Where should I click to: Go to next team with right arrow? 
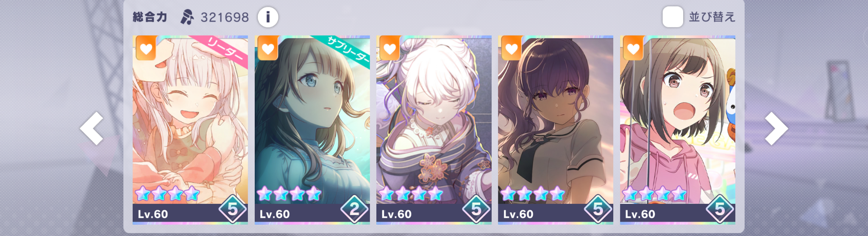tap(776, 129)
